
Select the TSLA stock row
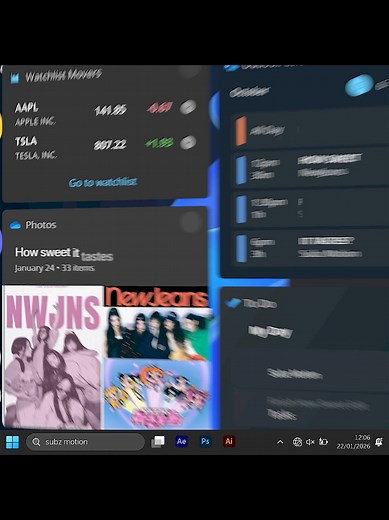[105, 148]
